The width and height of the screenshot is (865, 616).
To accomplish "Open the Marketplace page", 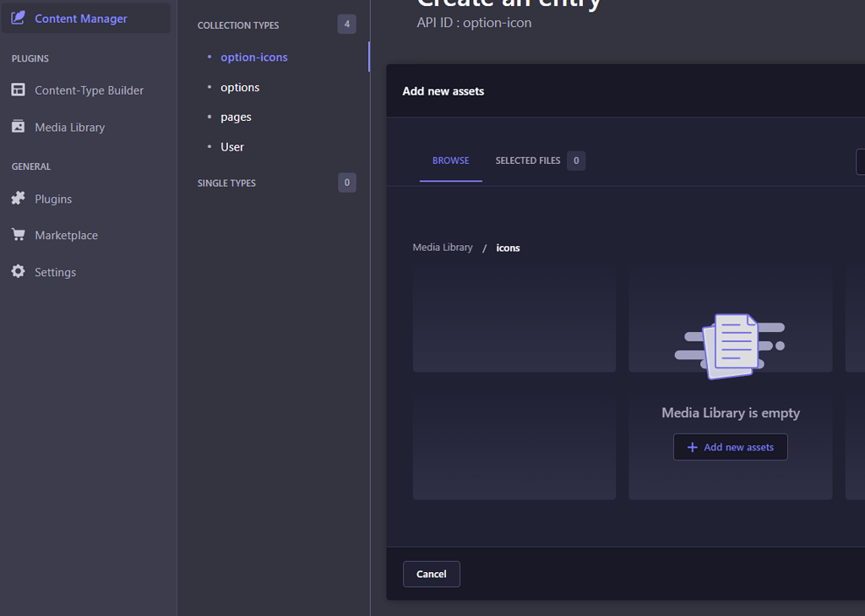I will (x=65, y=235).
